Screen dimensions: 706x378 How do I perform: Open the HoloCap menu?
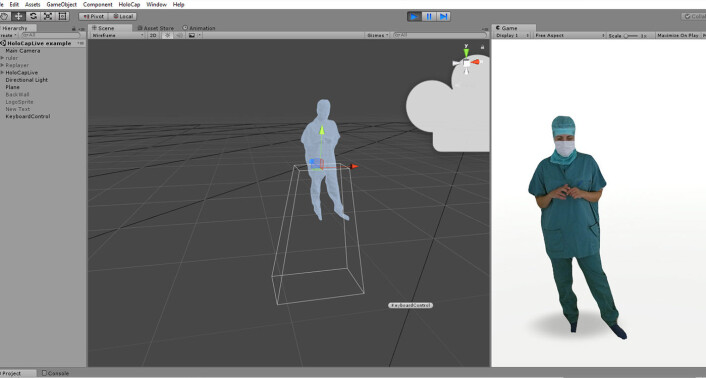[x=129, y=4]
